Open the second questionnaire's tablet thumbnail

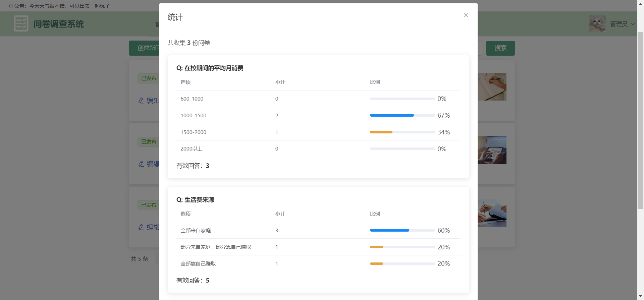tap(492, 150)
